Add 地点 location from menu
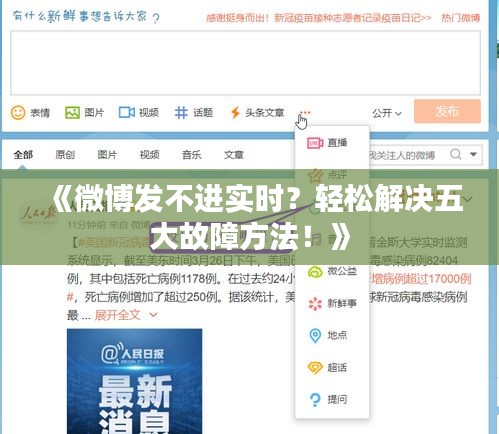Viewport: 499px width, 434px height. pos(327,335)
